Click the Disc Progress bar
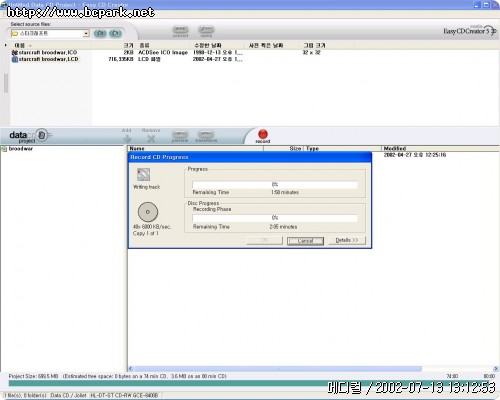The width and height of the screenshot is (500, 400). [x=275, y=218]
